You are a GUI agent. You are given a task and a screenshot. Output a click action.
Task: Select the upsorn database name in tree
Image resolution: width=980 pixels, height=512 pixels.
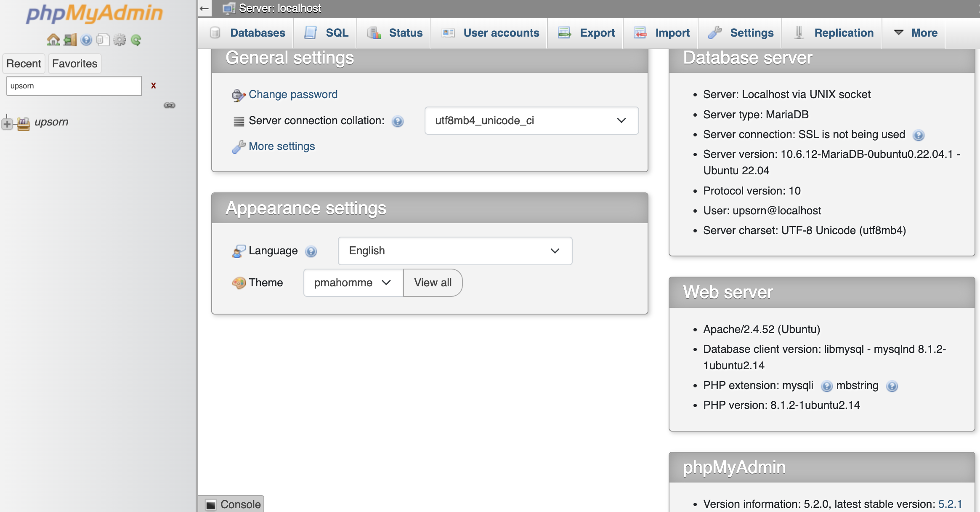51,122
